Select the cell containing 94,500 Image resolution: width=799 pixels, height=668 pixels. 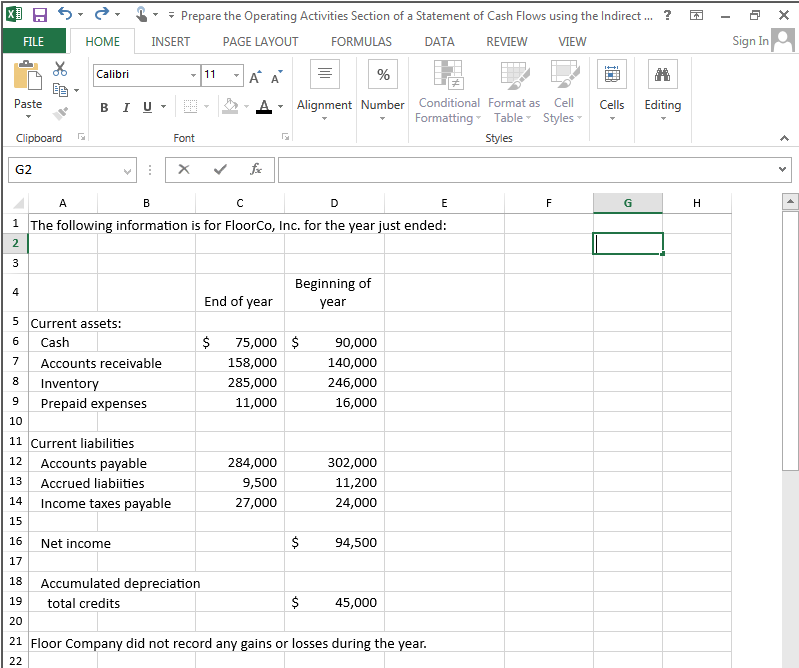pos(334,542)
